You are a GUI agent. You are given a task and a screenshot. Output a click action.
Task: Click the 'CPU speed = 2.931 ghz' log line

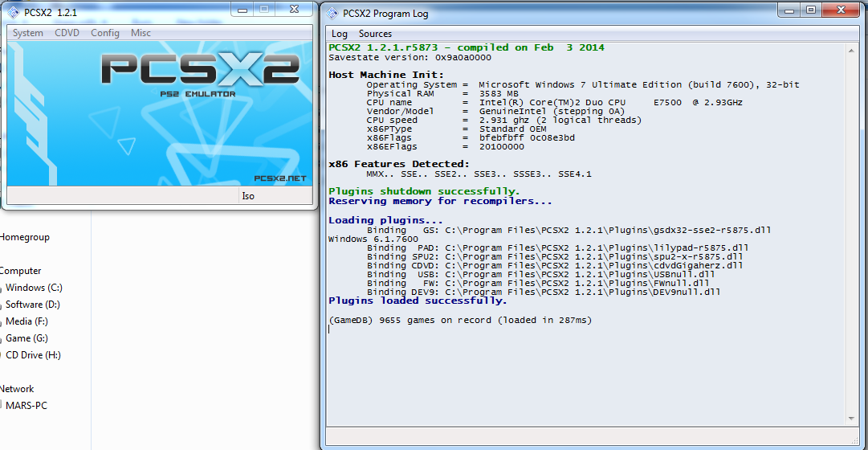[503, 121]
